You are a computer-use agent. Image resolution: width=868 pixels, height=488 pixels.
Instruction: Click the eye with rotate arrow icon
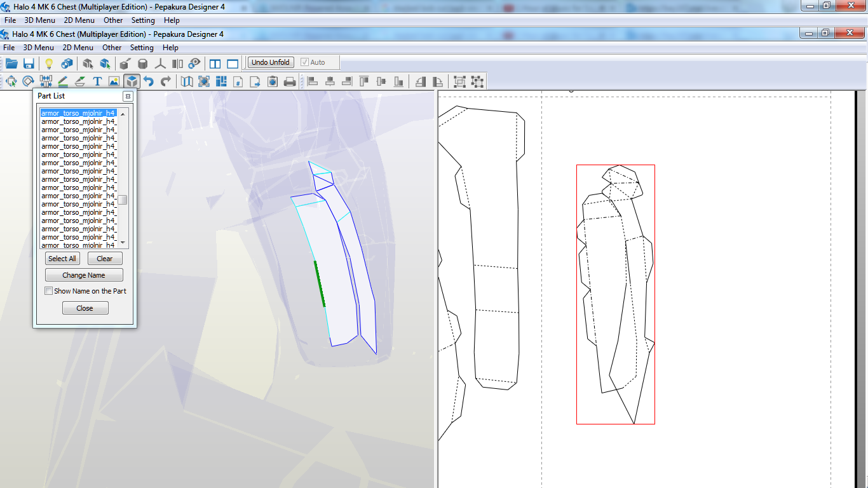click(194, 64)
